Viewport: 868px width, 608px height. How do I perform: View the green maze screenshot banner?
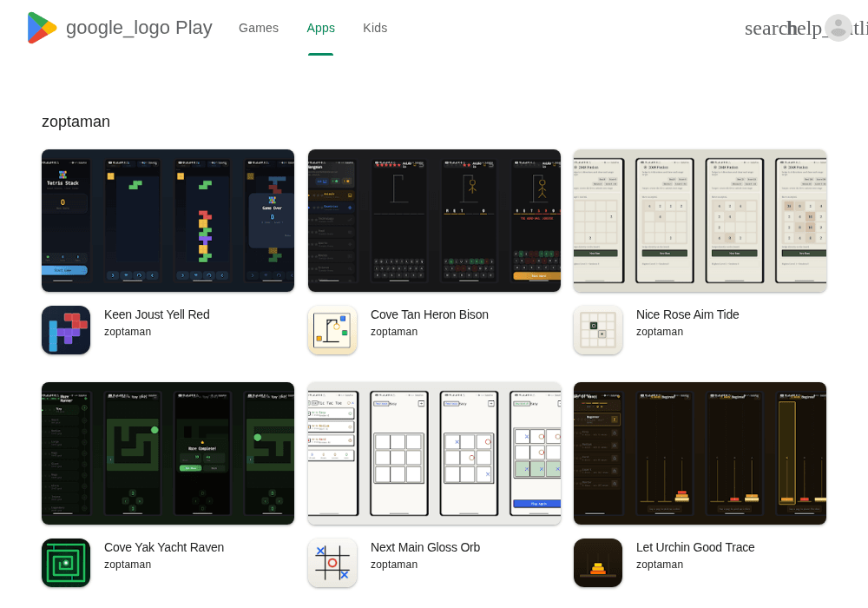coord(168,453)
